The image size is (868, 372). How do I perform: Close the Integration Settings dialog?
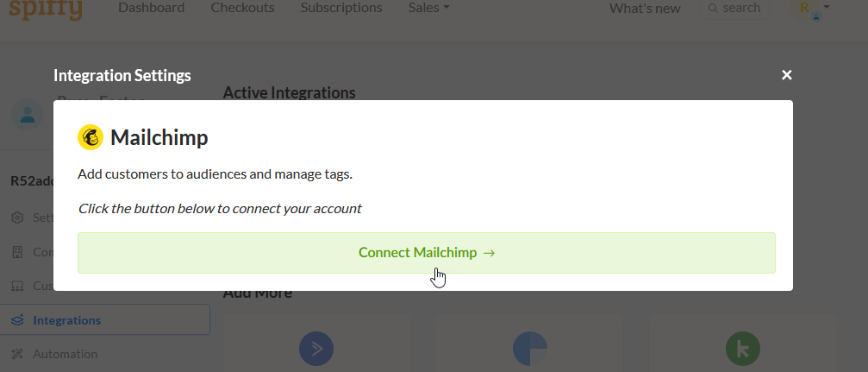(x=787, y=75)
